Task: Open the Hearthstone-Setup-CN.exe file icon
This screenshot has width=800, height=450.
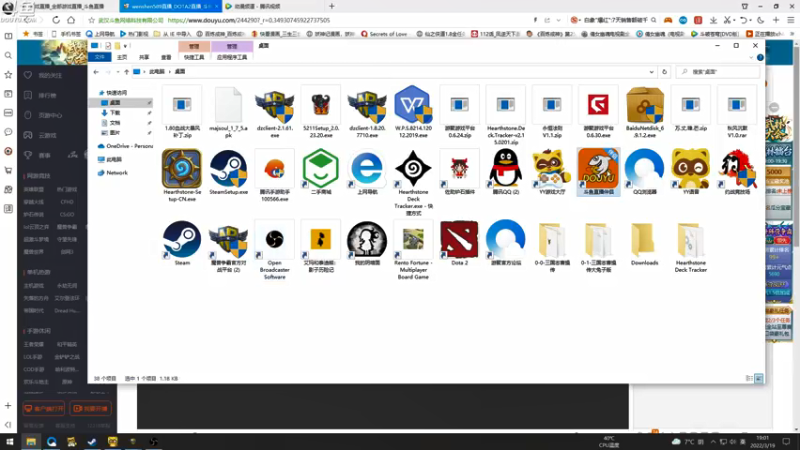Action: [182, 169]
